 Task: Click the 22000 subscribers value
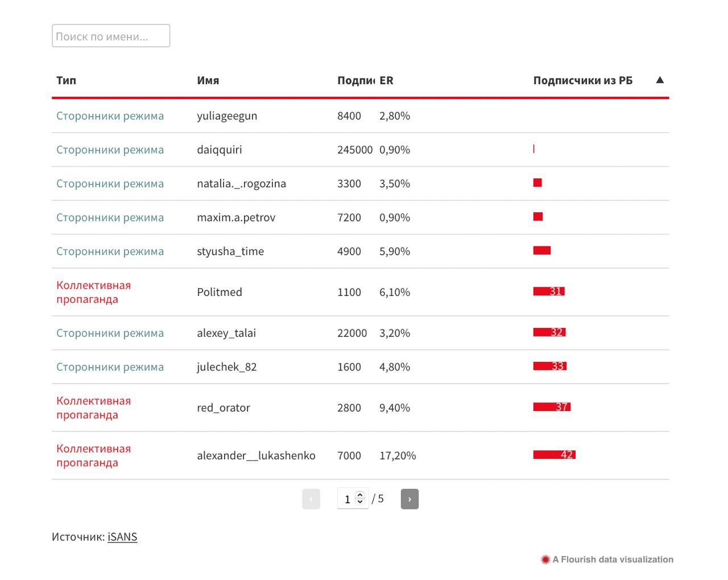pos(352,333)
